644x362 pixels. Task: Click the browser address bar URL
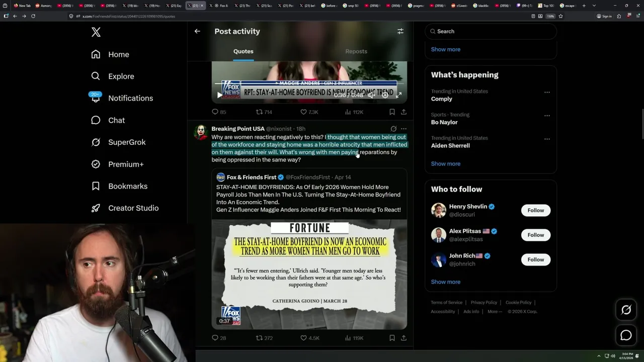click(x=128, y=16)
